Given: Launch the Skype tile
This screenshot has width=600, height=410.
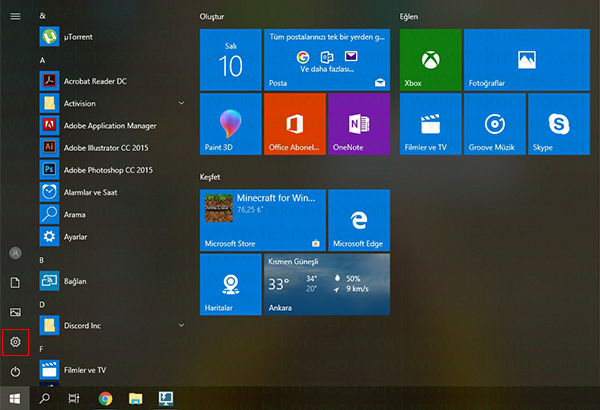Looking at the screenshot, I should 559,124.
